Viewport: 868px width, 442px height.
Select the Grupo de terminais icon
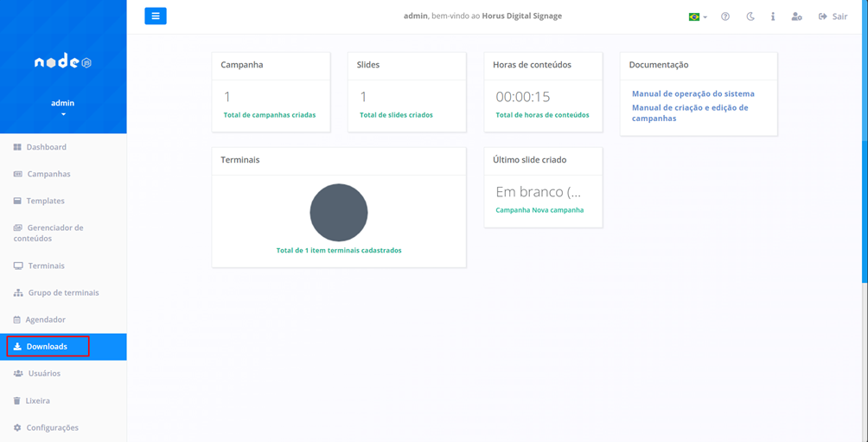pos(18,293)
